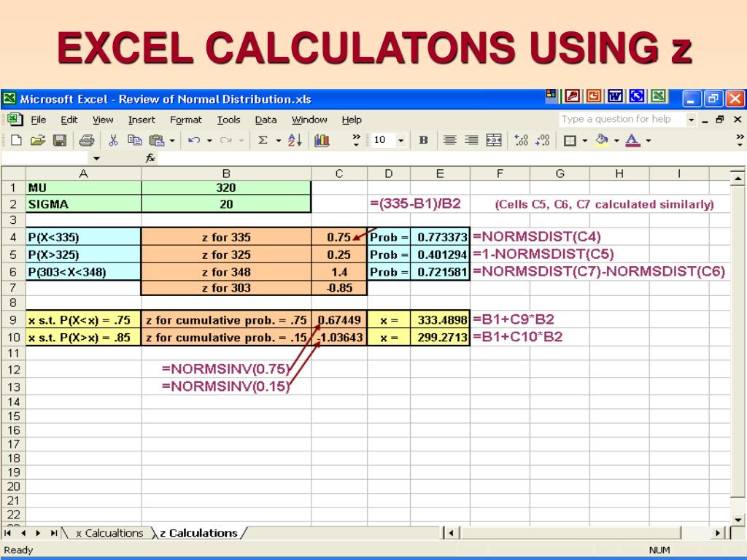Open the AutoSum functions dropdown arrow
The image size is (747, 560).
(279, 141)
